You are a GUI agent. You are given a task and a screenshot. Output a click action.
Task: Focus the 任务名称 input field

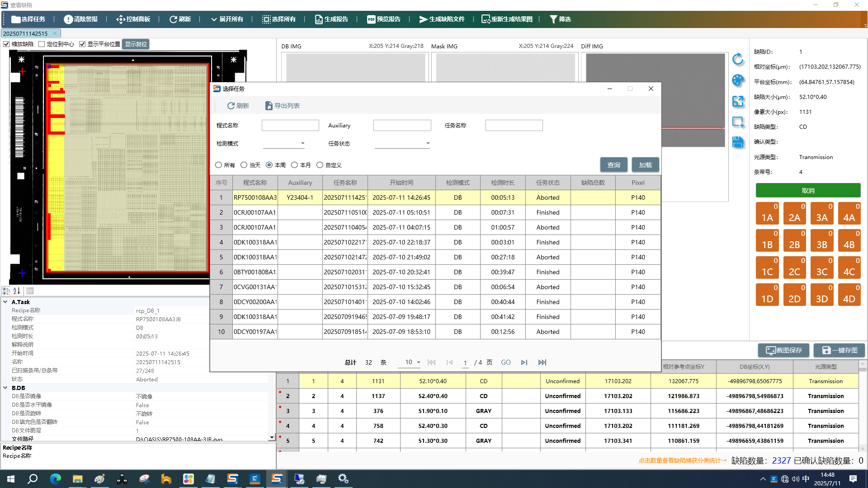[514, 125]
